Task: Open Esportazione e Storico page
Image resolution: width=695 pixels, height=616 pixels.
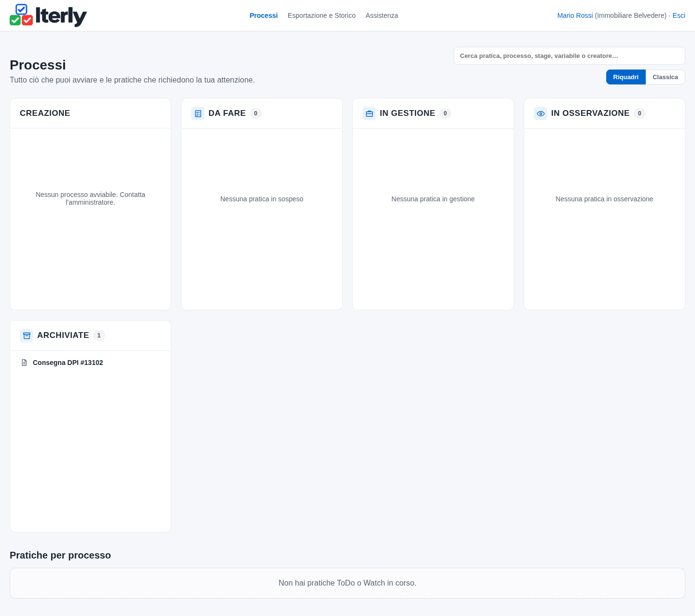Action: [321, 15]
